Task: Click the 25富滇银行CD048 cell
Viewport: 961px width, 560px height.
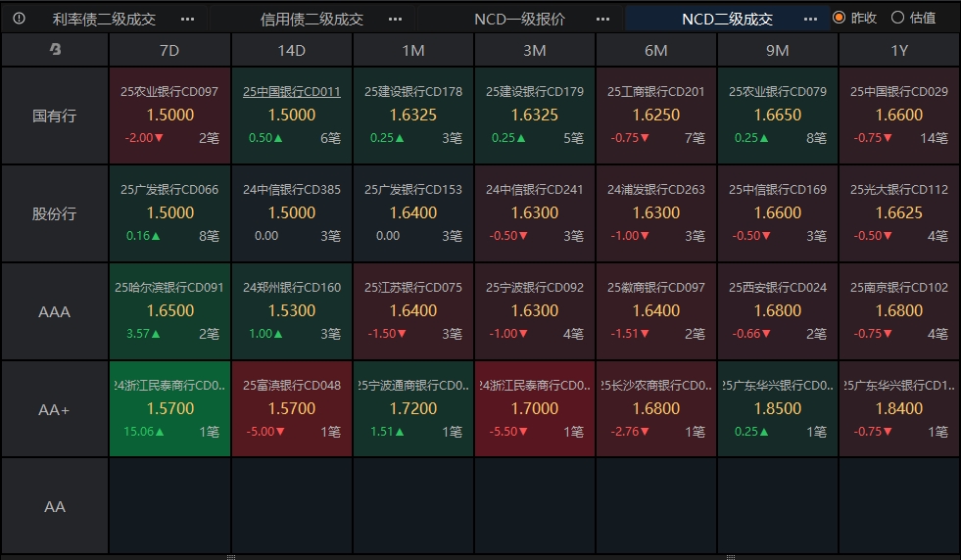Action: [292, 408]
